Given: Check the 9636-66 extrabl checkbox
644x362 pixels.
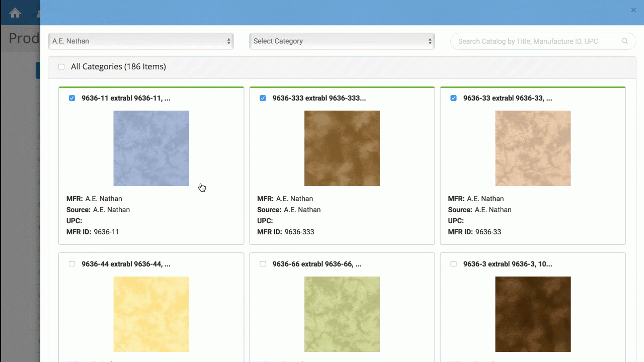Looking at the screenshot, I should [263, 264].
